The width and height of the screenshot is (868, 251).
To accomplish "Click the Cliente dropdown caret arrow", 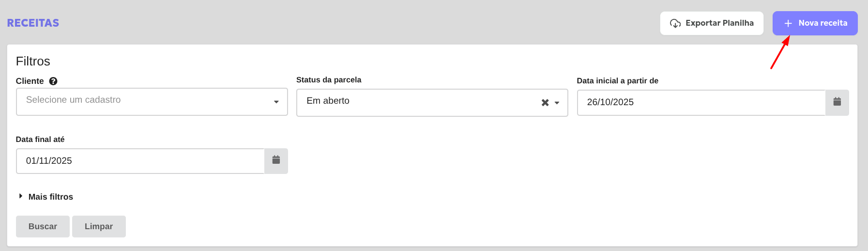I will click(276, 102).
